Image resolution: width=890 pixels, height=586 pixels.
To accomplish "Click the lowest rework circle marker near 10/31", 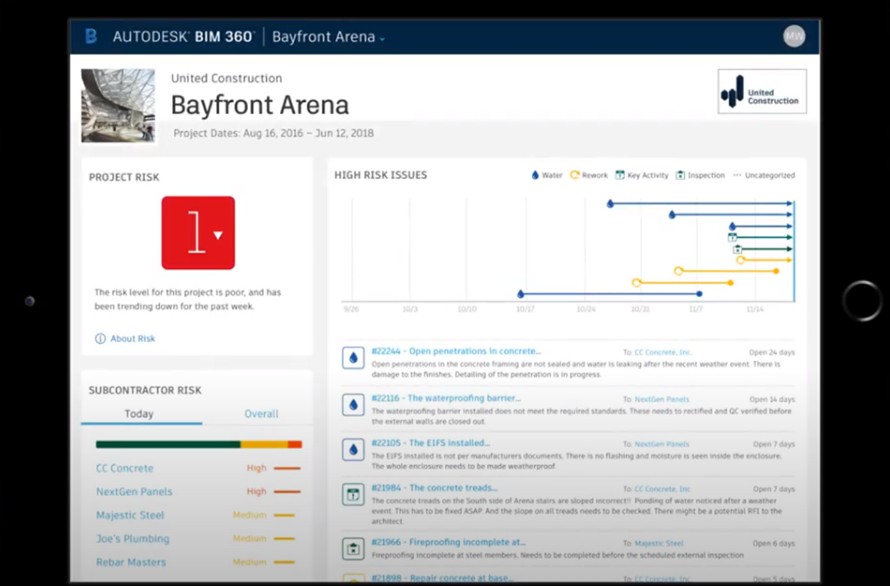I will (x=636, y=282).
